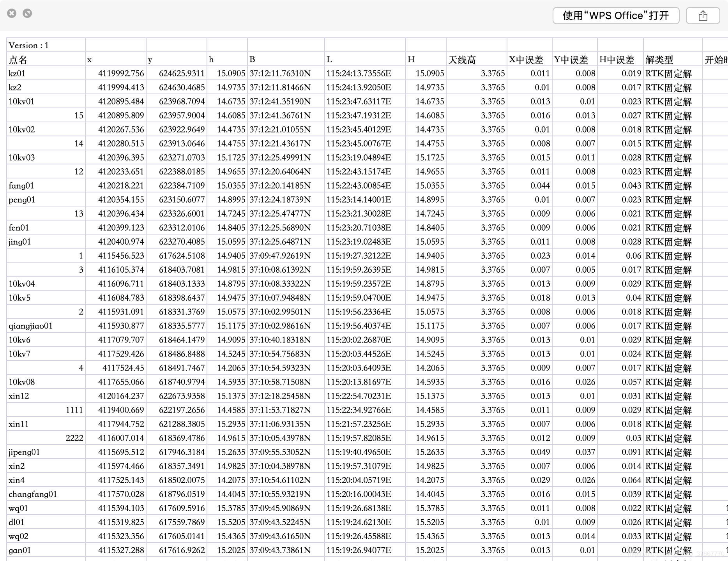Click the 10kv02 point name cell
The image size is (728, 561).
point(46,129)
